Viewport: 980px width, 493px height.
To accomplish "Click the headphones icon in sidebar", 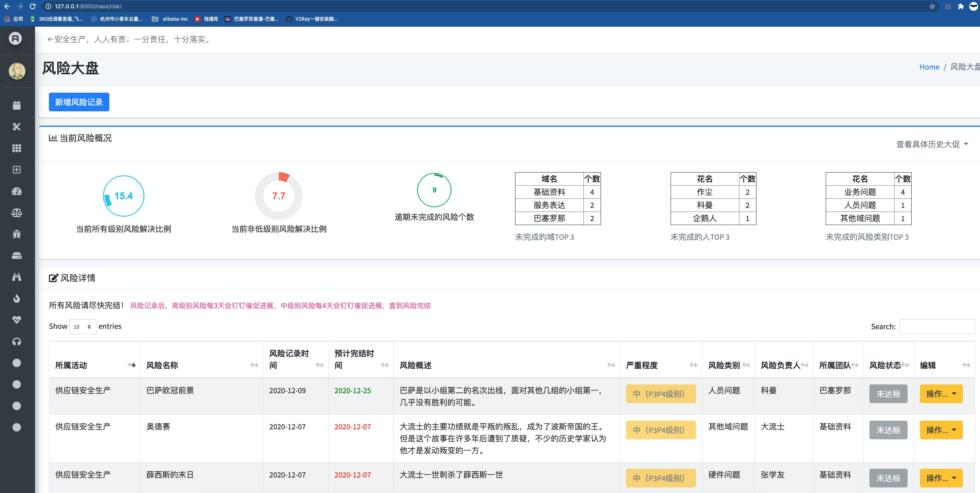I will click(x=17, y=342).
